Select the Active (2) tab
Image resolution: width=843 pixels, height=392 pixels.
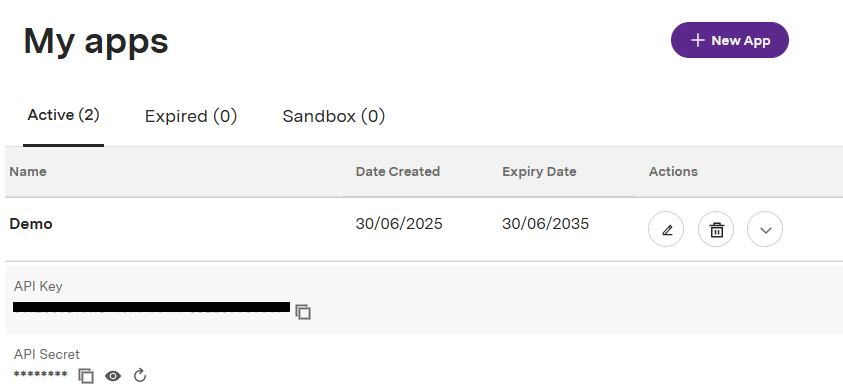[x=63, y=115]
